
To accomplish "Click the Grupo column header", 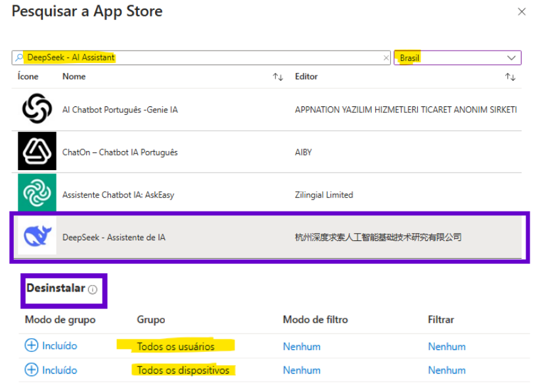I will point(151,320).
